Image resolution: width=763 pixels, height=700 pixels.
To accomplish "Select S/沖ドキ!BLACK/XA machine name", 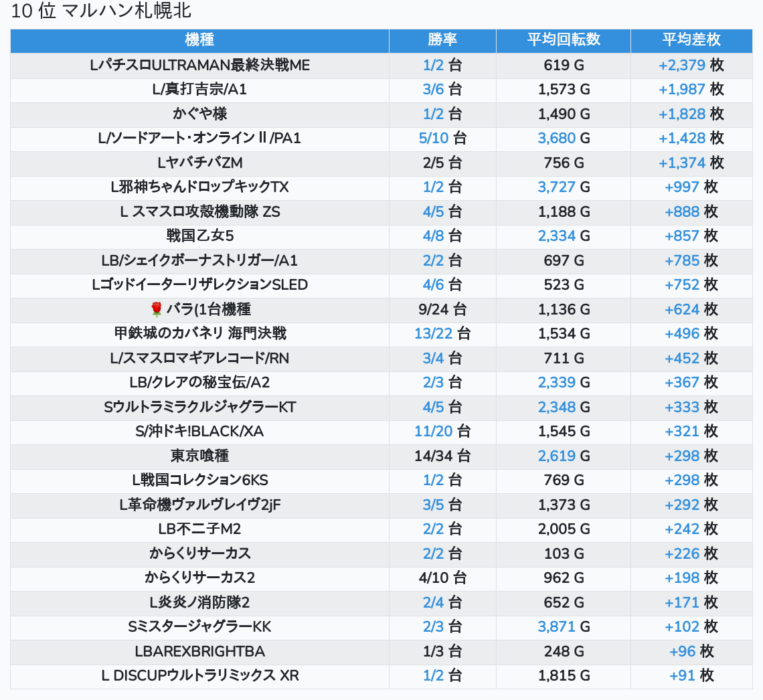I will coord(199,432).
